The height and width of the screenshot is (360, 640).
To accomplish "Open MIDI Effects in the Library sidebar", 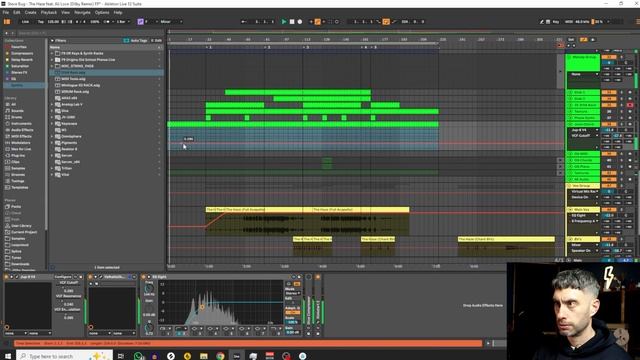I will 21,136.
